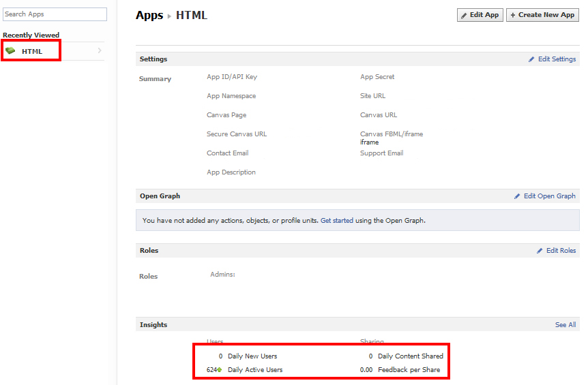
Task: Click the pencil icon beside Edit Roles
Action: coord(540,251)
